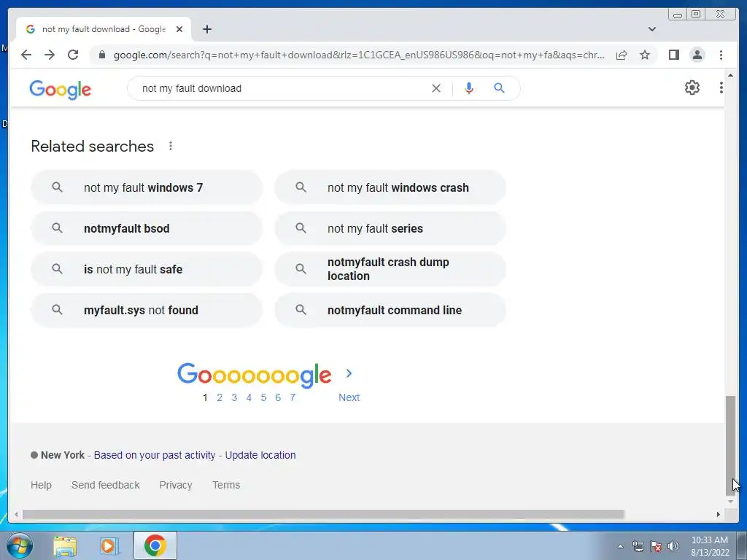This screenshot has height=560, width=747.
Task: Open the network tray icon
Action: pos(638,546)
